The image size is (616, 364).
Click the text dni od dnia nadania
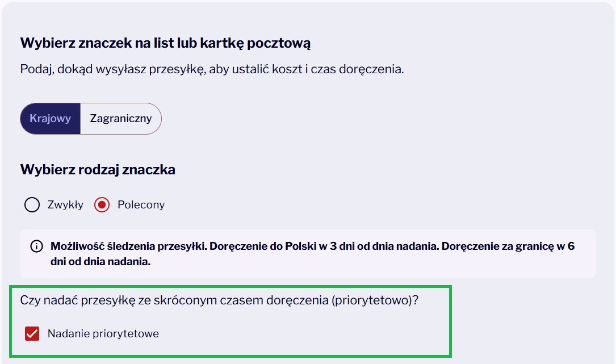(100, 262)
